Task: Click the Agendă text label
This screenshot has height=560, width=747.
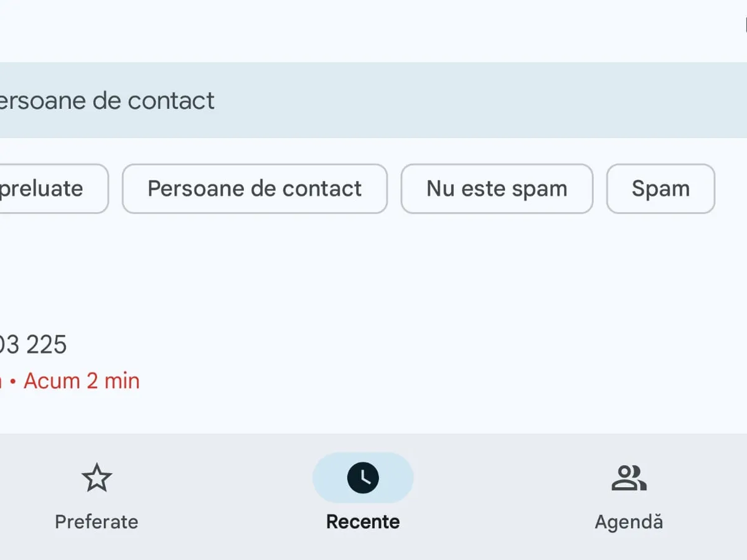Action: click(629, 521)
